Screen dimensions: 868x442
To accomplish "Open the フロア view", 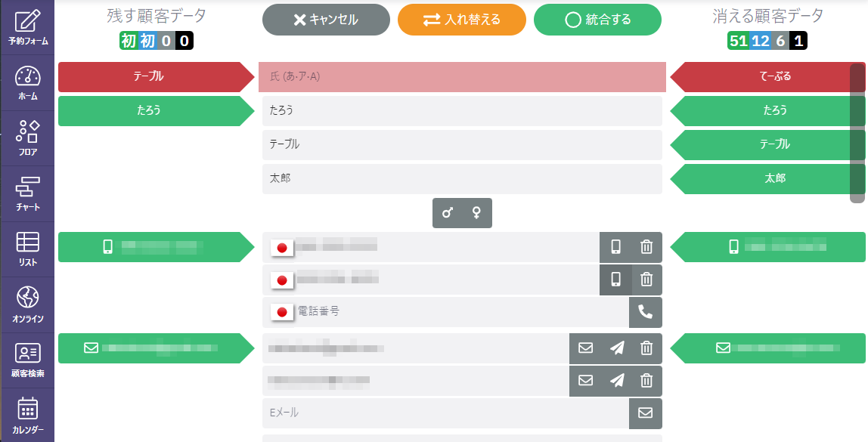I will click(27, 138).
